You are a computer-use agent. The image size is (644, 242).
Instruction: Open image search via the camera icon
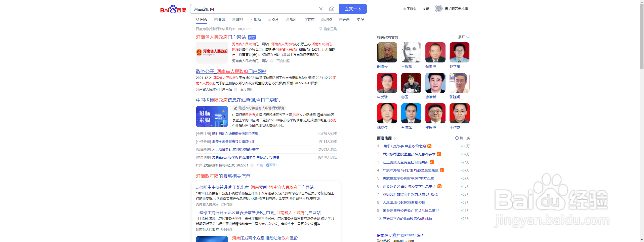(x=332, y=9)
